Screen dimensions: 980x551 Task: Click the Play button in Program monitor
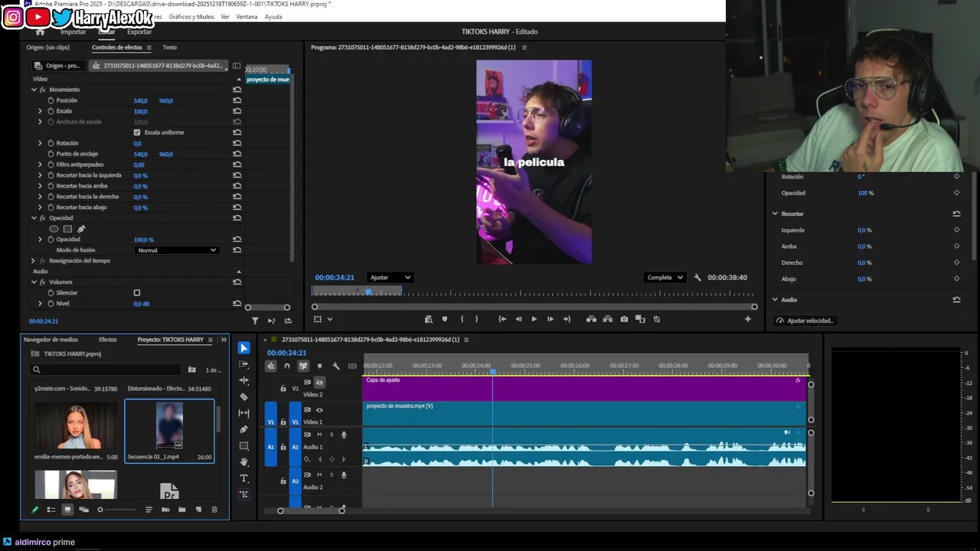click(x=534, y=319)
